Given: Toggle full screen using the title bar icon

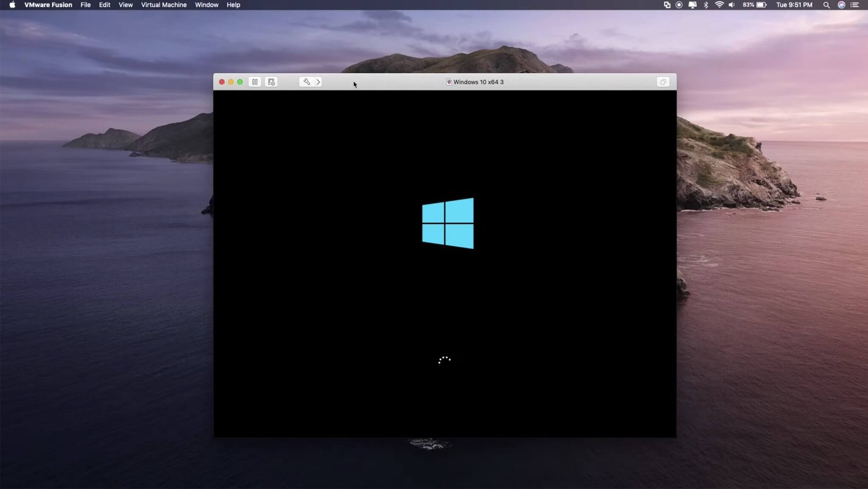Looking at the screenshot, I should pos(663,81).
